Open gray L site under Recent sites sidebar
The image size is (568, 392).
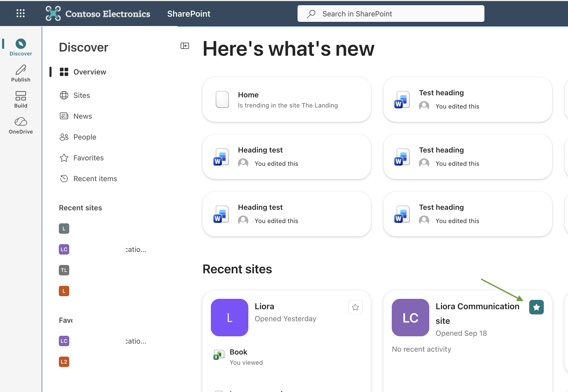coord(64,229)
